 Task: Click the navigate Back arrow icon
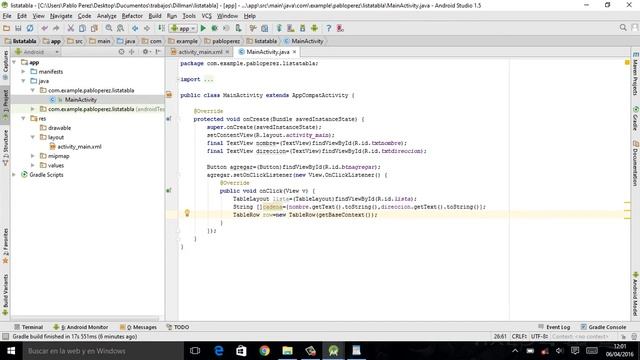135,28
